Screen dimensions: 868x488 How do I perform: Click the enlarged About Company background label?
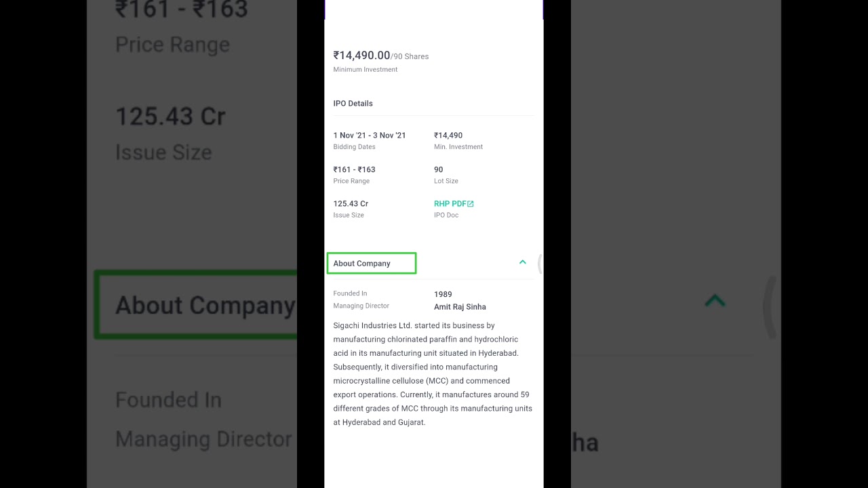pyautogui.click(x=204, y=305)
